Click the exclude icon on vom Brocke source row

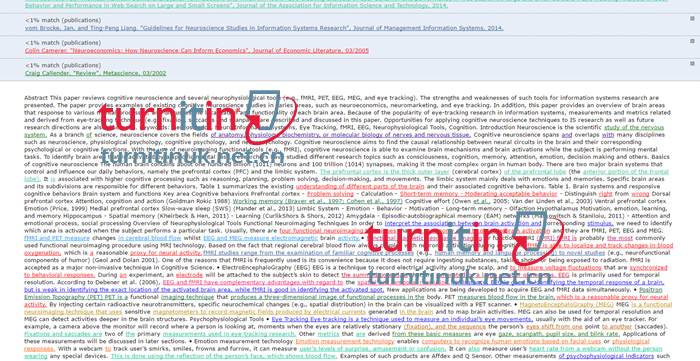coord(692,19)
